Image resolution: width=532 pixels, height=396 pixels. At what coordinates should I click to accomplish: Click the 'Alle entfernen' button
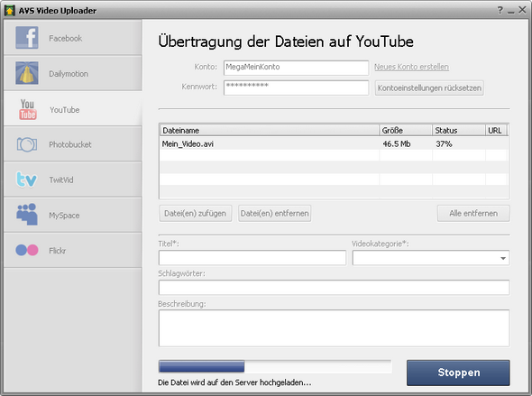(473, 214)
